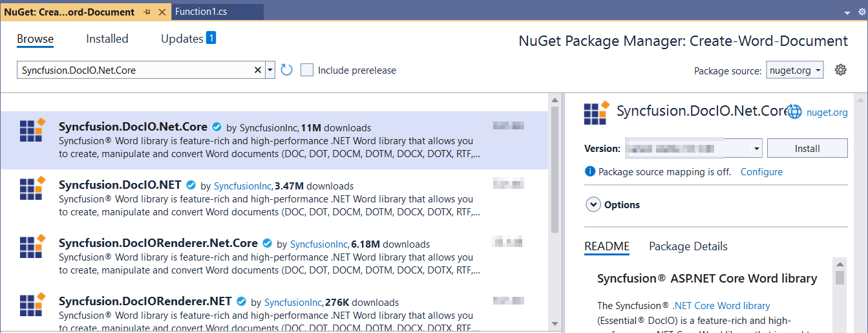
Task: Click the Syncfusion ASP.NET Core Word library heading
Action: click(707, 279)
